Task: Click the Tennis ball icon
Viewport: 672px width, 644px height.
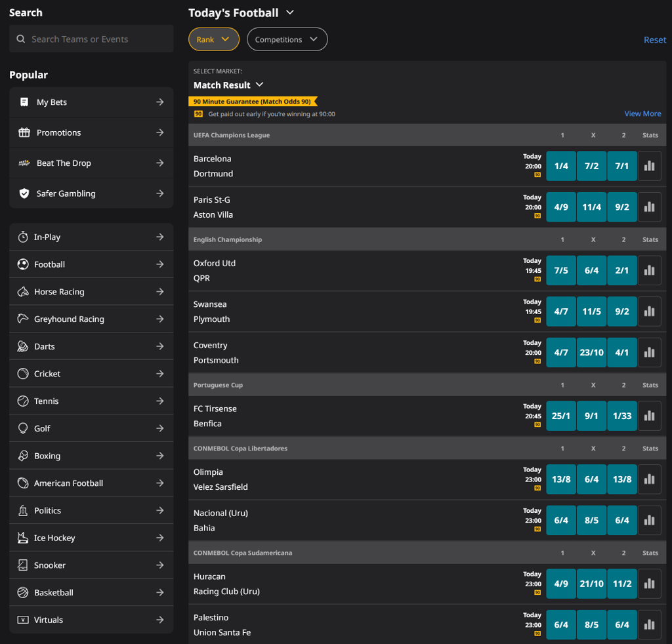Action: coord(23,401)
